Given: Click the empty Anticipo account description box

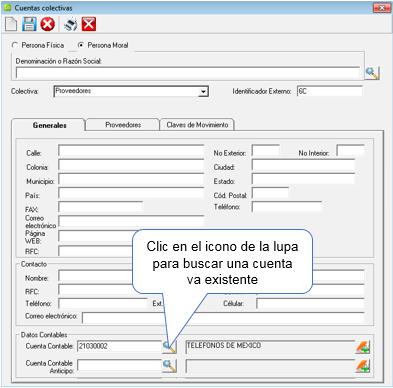Looking at the screenshot, I should [270, 366].
